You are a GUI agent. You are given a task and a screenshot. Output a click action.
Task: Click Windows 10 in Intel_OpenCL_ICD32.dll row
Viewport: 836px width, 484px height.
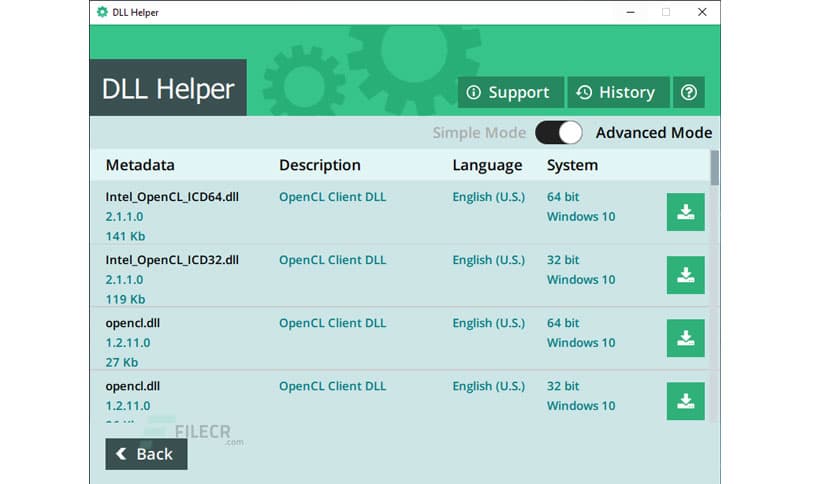point(581,279)
